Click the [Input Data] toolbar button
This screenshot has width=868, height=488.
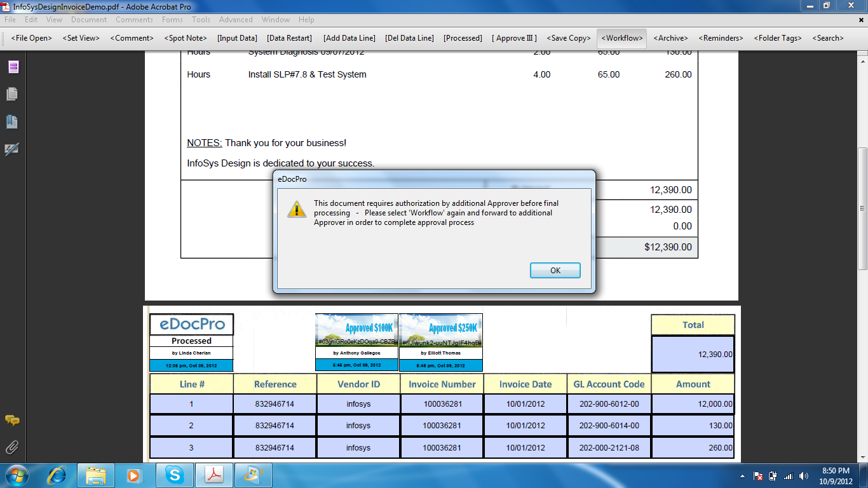click(x=237, y=38)
